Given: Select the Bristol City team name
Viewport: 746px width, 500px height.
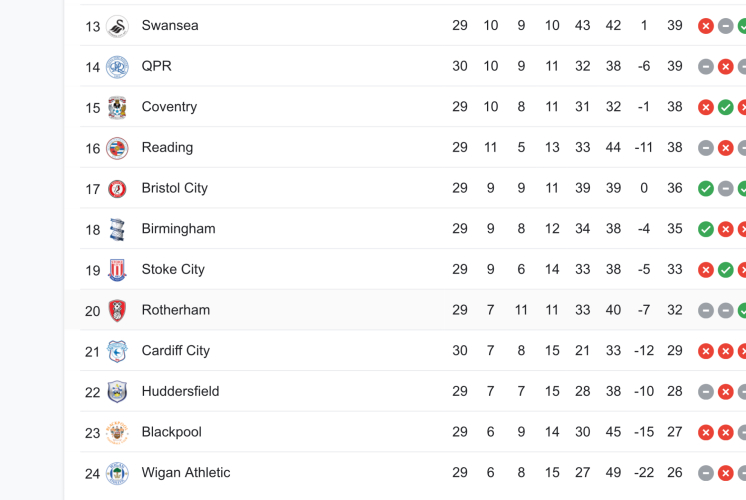Looking at the screenshot, I should tap(175, 188).
